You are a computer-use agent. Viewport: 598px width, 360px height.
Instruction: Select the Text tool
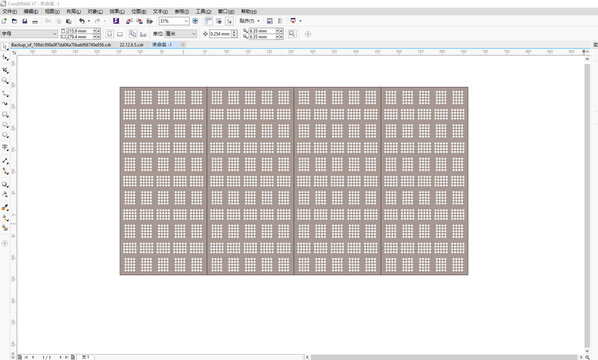[5, 147]
